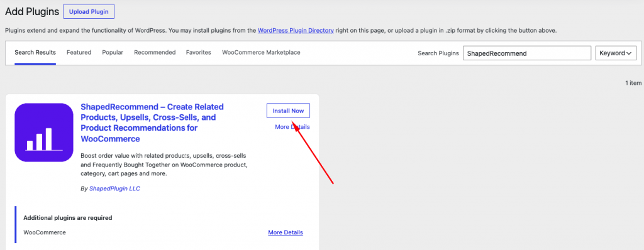Switch to the Featured tab

[79, 53]
